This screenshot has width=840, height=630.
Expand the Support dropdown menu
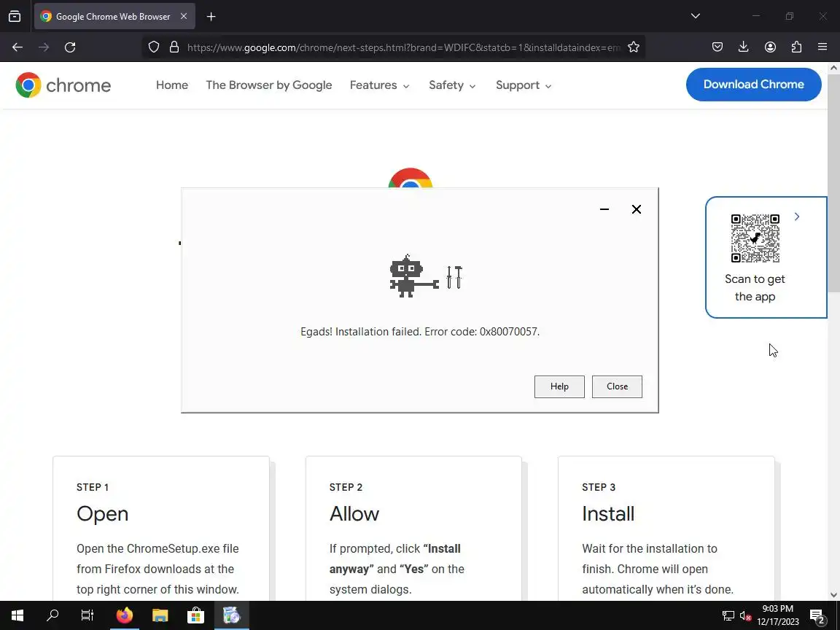[524, 85]
